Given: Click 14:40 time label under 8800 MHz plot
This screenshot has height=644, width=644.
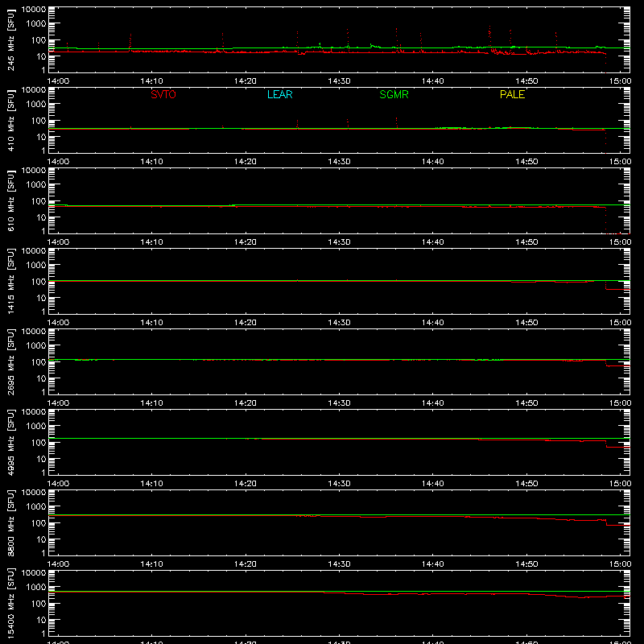Looking at the screenshot, I should tap(433, 564).
